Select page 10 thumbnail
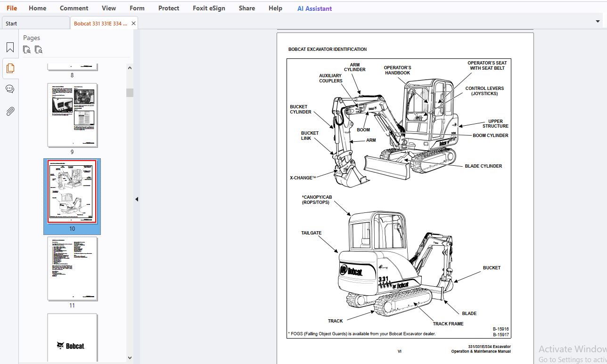This screenshot has width=607, height=364. click(72, 192)
